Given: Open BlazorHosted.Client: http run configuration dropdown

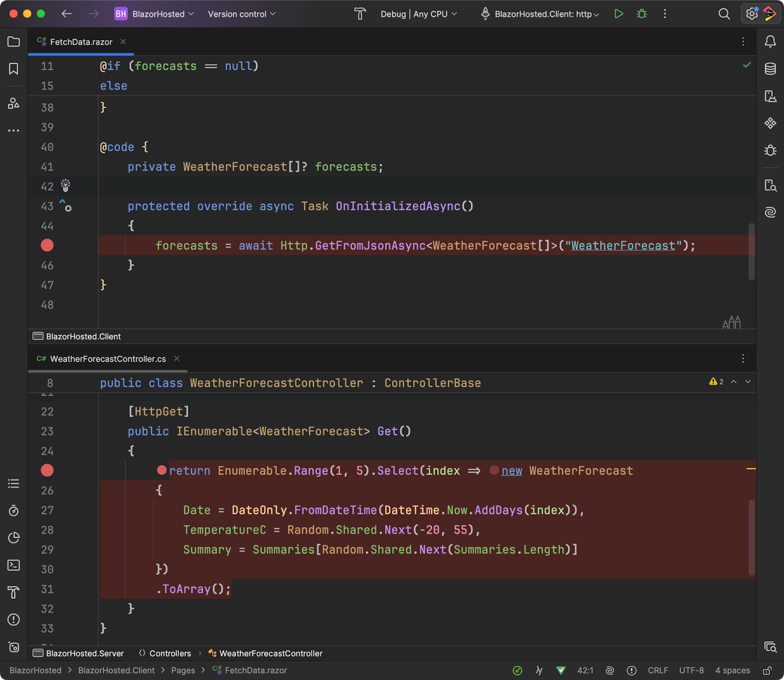Looking at the screenshot, I should pos(540,14).
